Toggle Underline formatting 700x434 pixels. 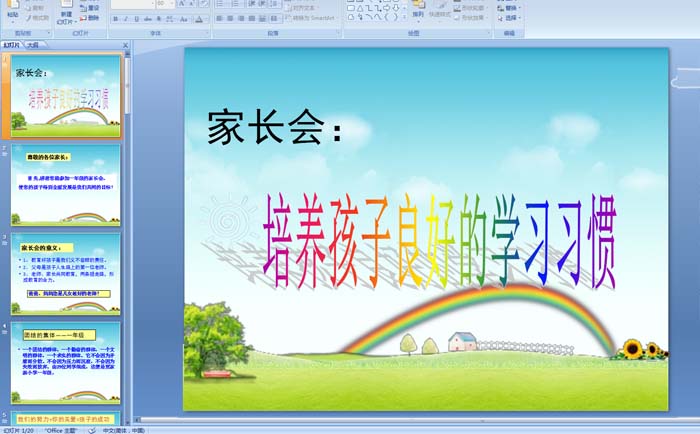coord(136,19)
